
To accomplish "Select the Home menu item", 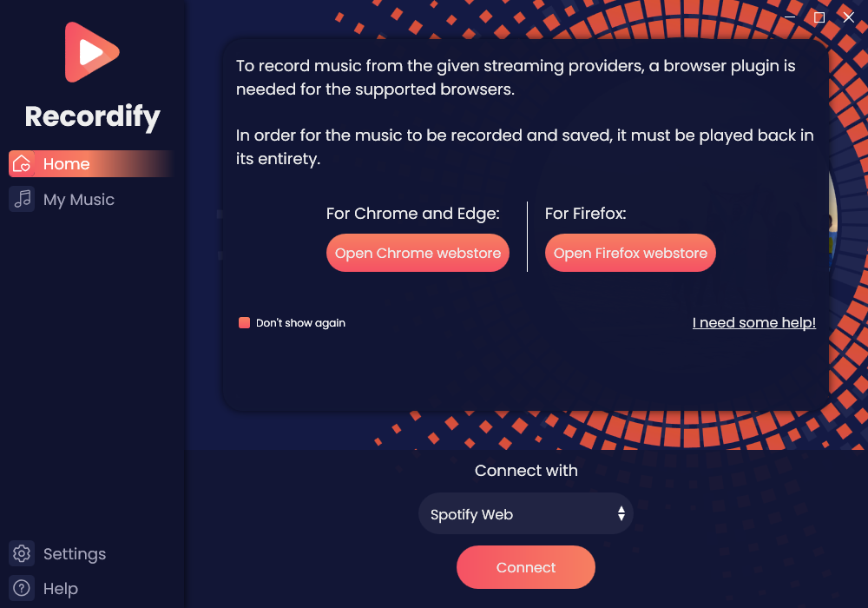I will [x=67, y=164].
